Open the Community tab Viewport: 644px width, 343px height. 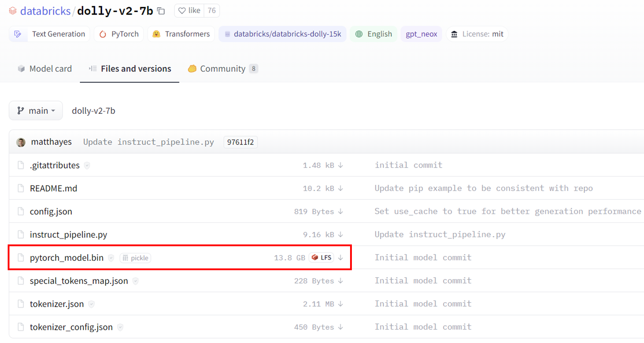(x=223, y=69)
